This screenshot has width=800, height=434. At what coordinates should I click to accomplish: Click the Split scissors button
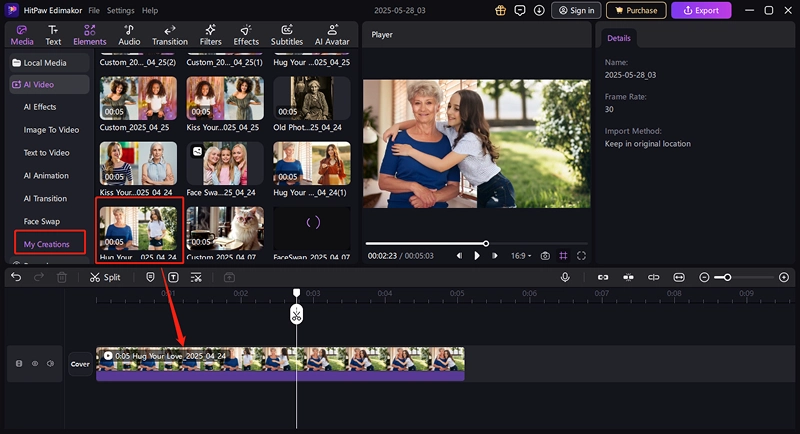click(x=105, y=277)
